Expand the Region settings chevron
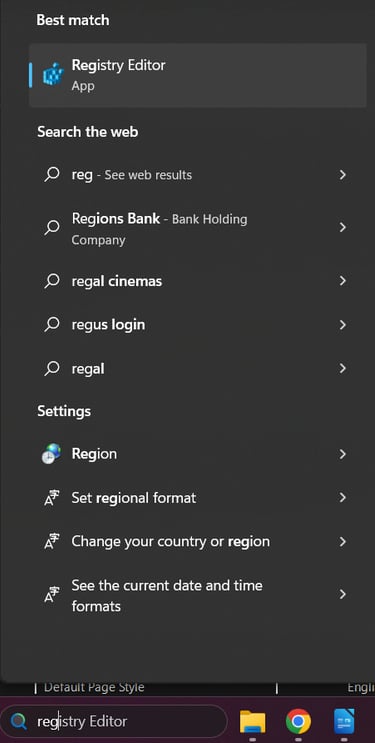The image size is (375, 743). 343,454
